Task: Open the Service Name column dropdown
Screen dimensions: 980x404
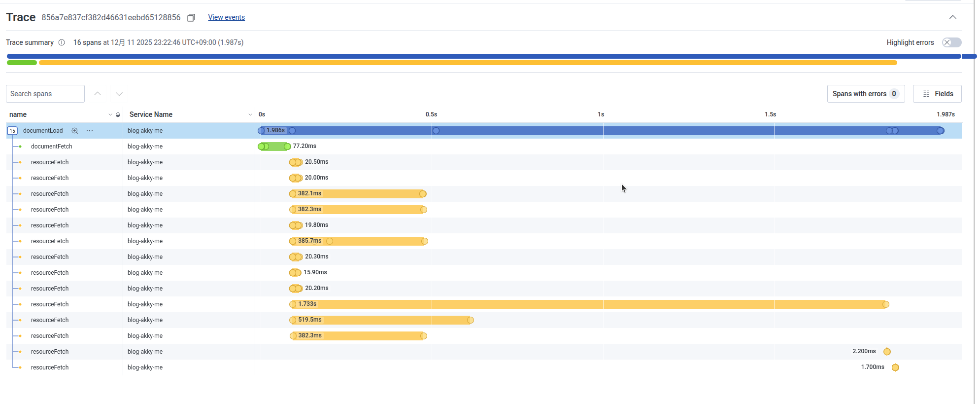Action: click(250, 114)
